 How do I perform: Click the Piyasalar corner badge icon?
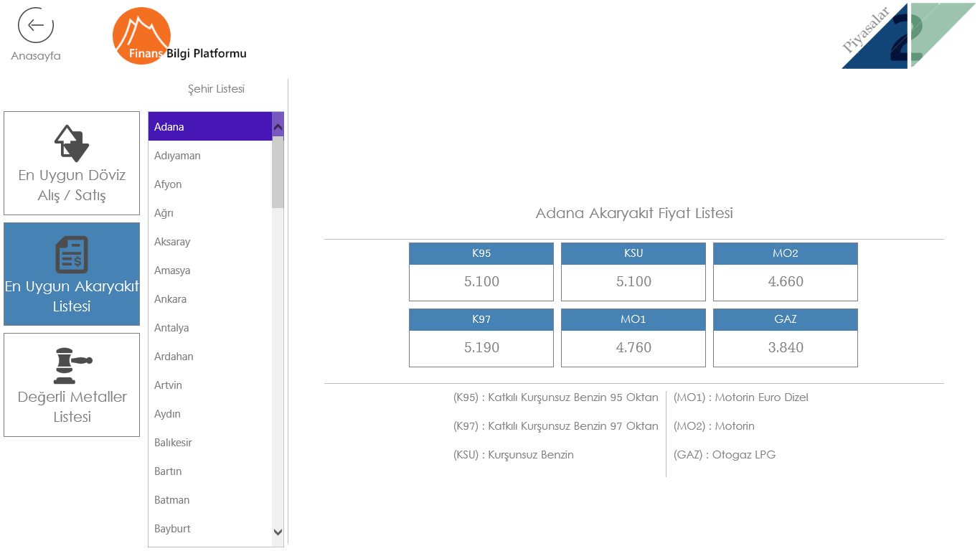tap(908, 36)
